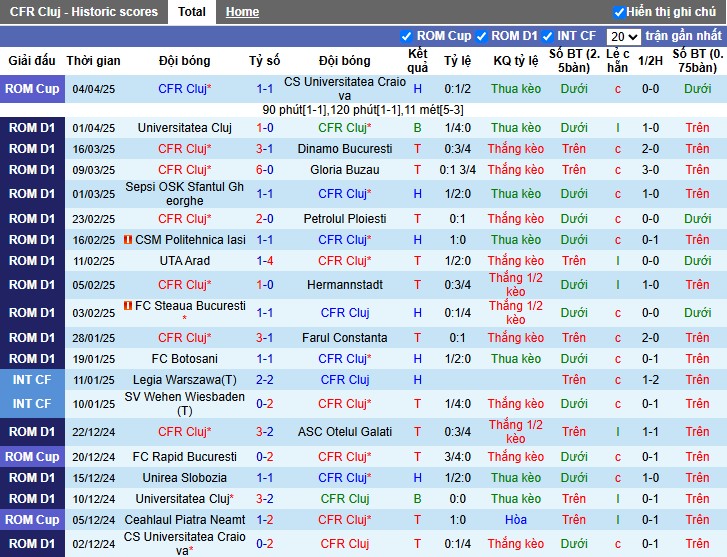
Task: Click the Tỷ số column header
Action: 264,60
